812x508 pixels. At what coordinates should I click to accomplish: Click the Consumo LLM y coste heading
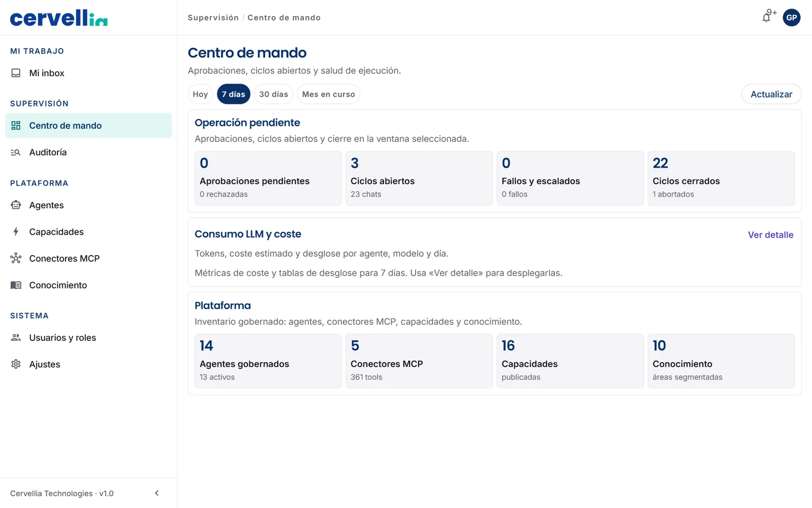point(248,234)
